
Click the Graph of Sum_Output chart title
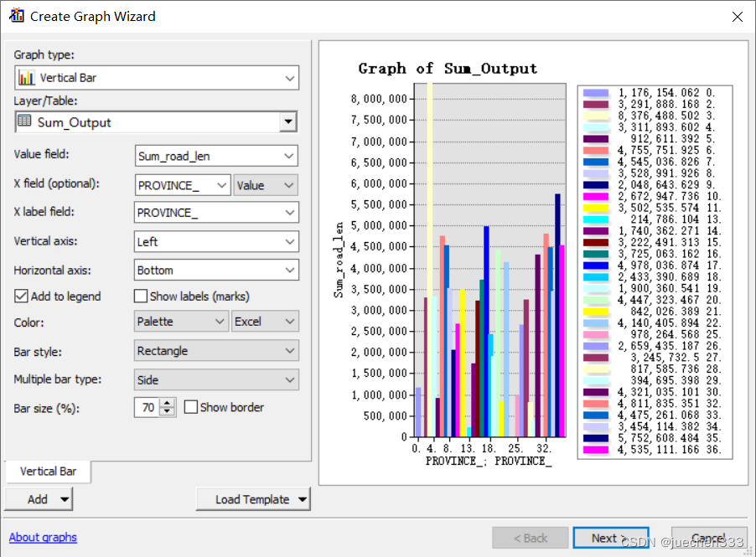[448, 69]
